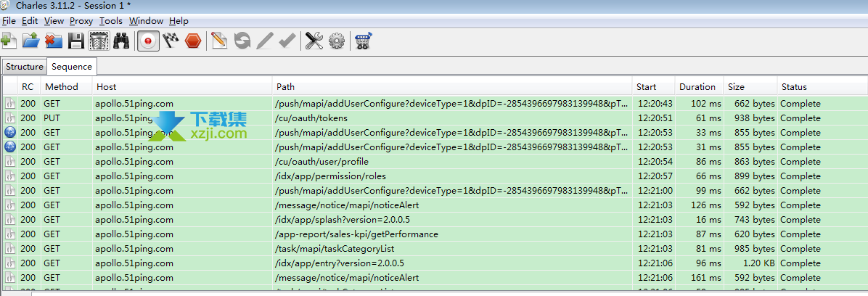Click document icon on /cu/oauth/user/profile row
The image size is (868, 296).
point(10,162)
